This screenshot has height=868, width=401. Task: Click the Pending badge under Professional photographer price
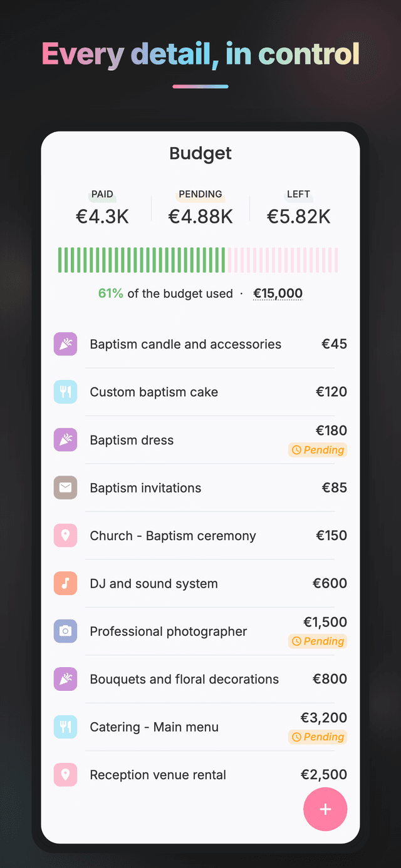(318, 641)
